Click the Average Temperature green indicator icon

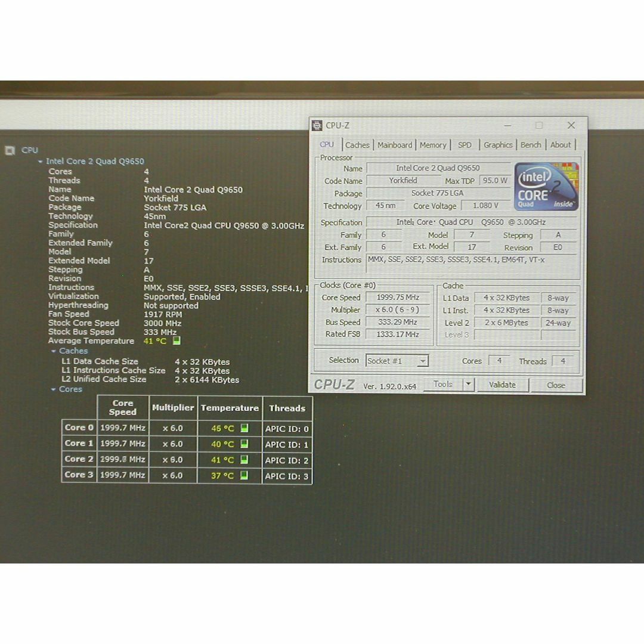pos(177,340)
